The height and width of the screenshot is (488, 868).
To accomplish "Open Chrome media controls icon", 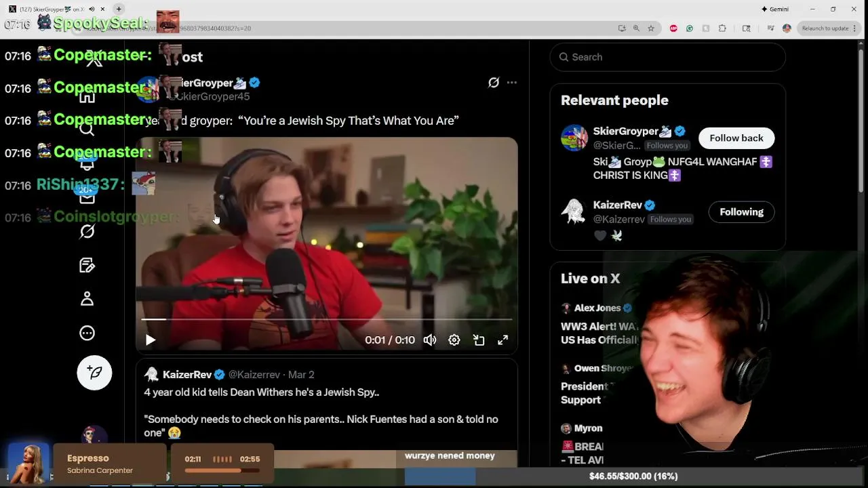I will pos(771,28).
